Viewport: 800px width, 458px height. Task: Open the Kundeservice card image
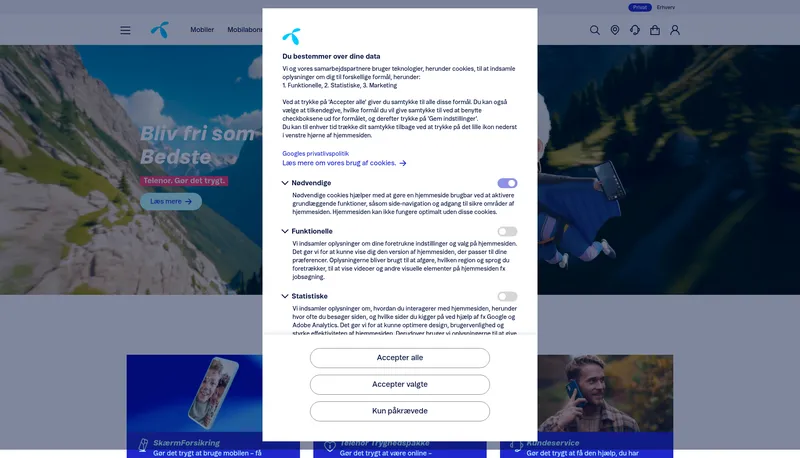[x=605, y=393]
